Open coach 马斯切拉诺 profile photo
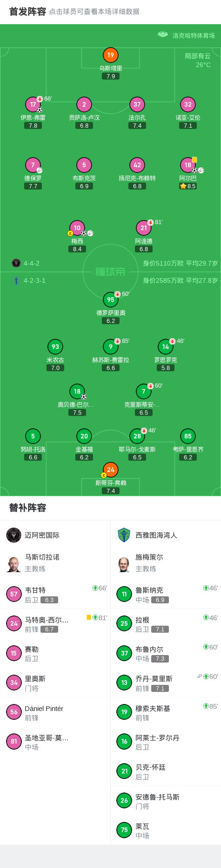 coord(14,564)
